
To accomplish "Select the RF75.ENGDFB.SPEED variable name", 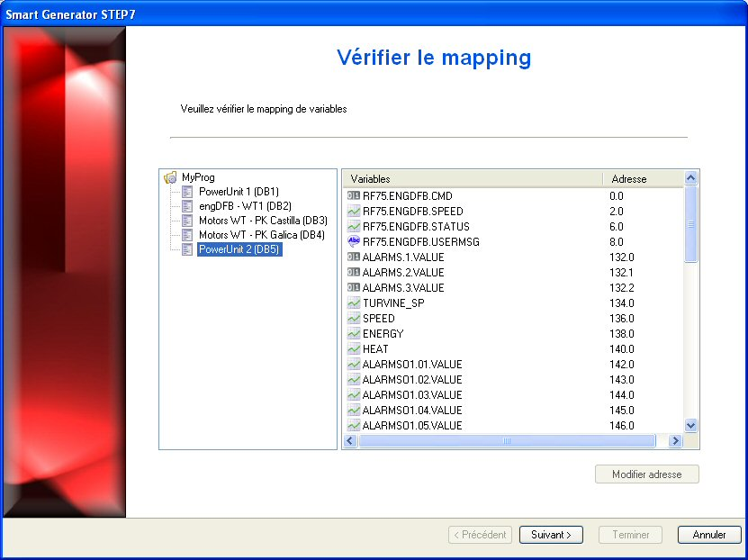I will coord(412,211).
